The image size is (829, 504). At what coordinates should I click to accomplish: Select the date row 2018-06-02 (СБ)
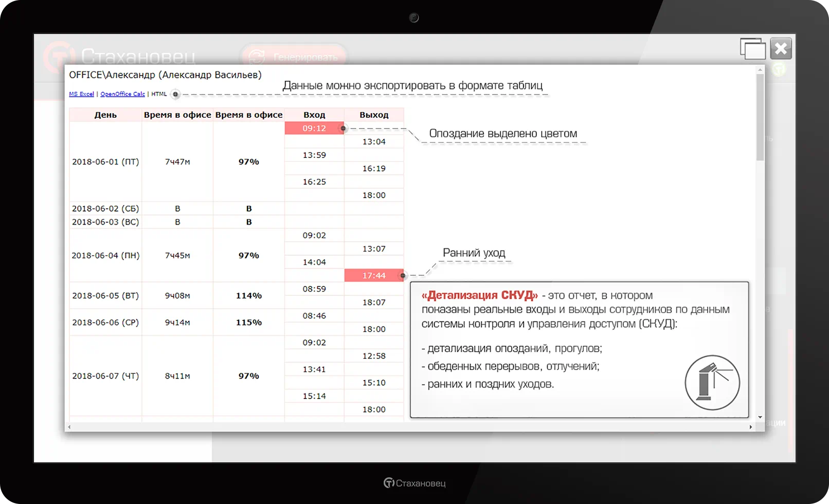[x=105, y=208]
